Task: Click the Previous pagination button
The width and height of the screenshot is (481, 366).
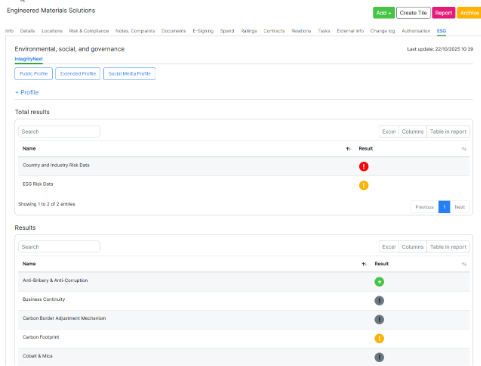Action: tap(424, 207)
